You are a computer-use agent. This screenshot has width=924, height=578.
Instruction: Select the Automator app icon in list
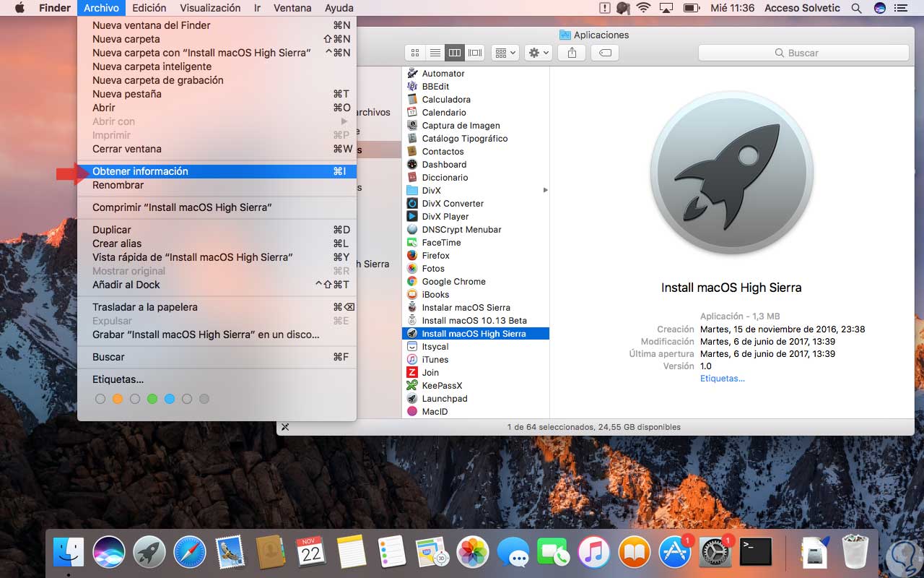click(412, 73)
